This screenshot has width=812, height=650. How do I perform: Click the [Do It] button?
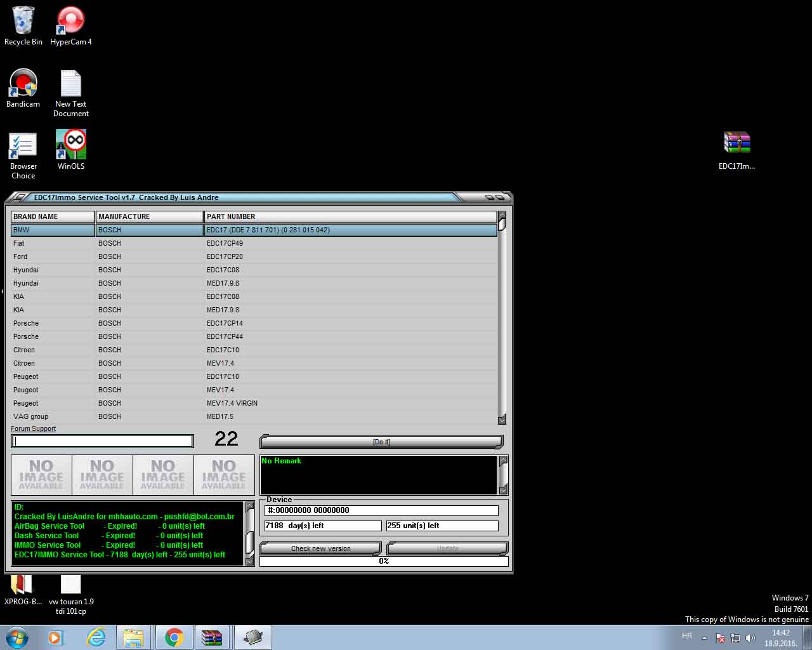point(381,442)
